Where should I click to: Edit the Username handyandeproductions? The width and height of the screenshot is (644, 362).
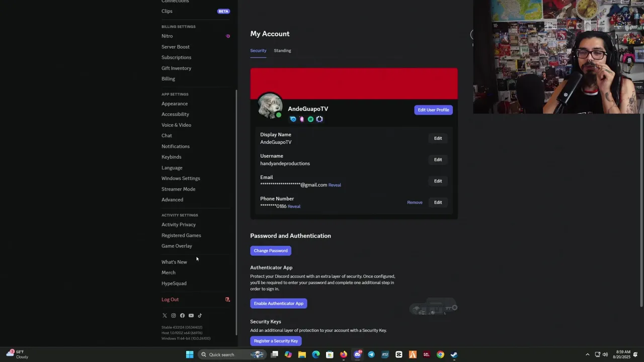tap(438, 160)
